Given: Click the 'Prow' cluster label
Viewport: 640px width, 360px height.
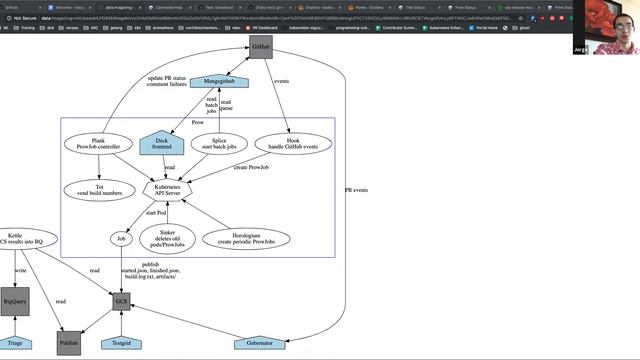Looking at the screenshot, I should click(198, 122).
